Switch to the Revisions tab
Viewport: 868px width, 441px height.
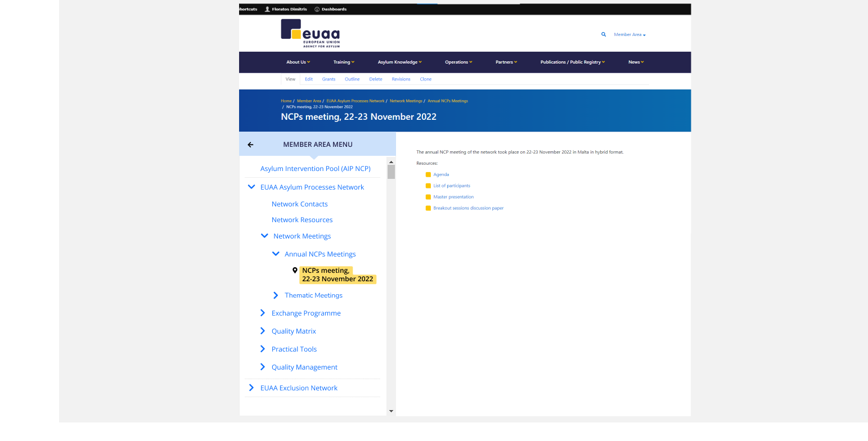[x=401, y=79]
